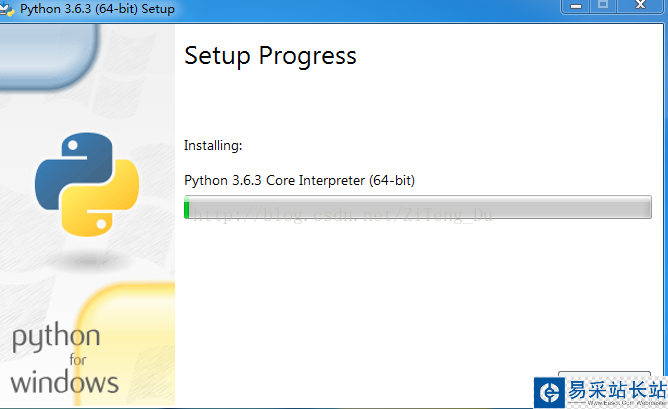Click the green filled portion of progress bar

pos(187,208)
